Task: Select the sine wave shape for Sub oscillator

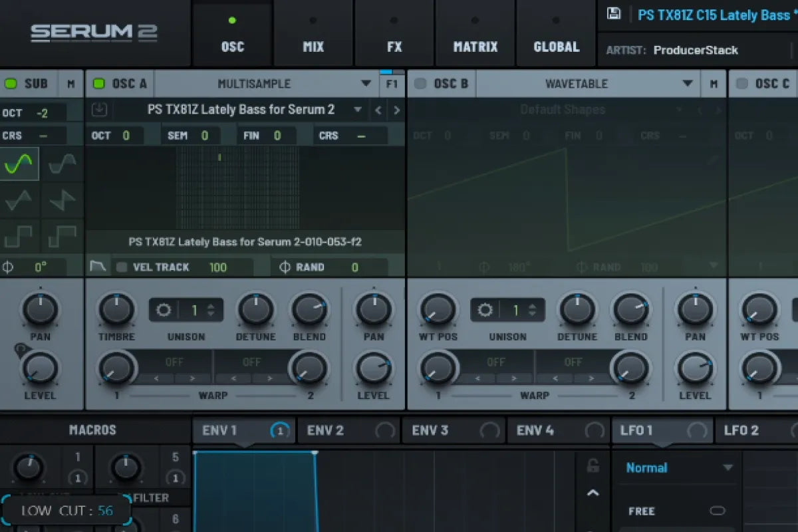Action: (x=19, y=164)
